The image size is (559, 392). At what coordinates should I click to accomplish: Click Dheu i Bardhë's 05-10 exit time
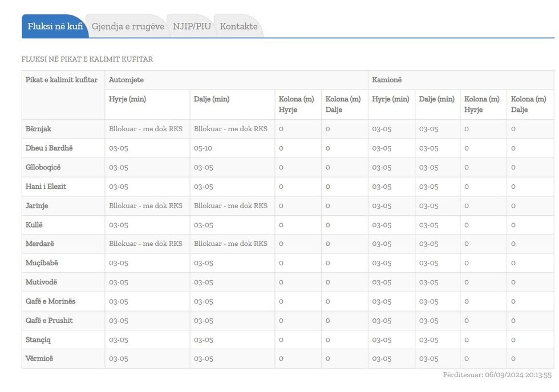[x=203, y=148]
